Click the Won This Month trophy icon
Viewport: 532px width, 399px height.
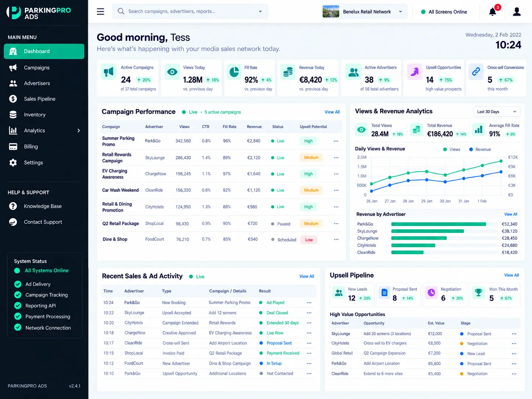click(478, 292)
